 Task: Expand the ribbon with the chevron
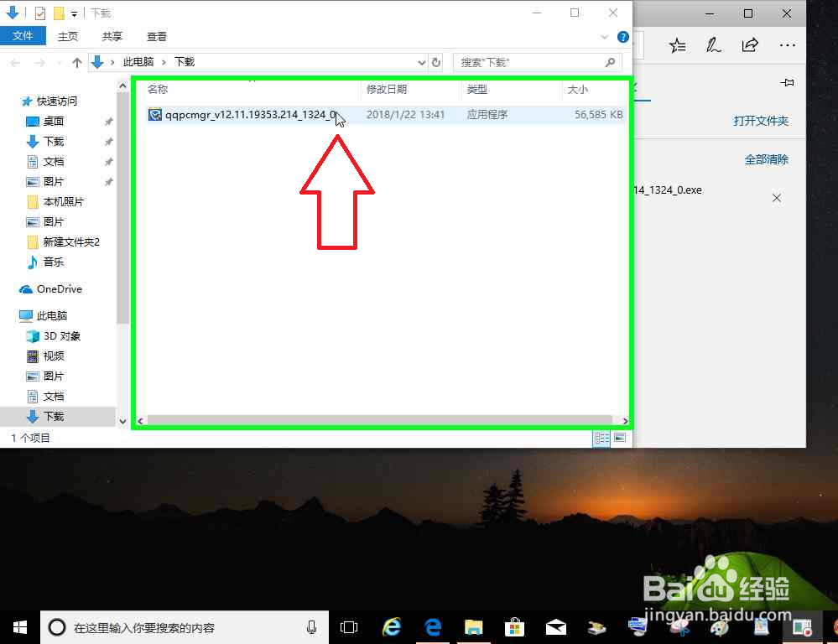(x=605, y=37)
